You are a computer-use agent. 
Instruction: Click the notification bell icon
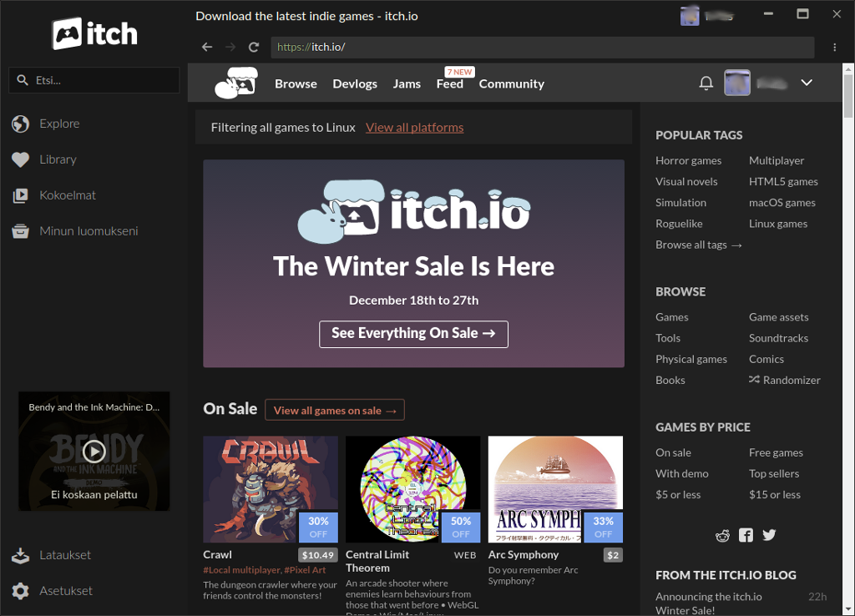click(706, 83)
